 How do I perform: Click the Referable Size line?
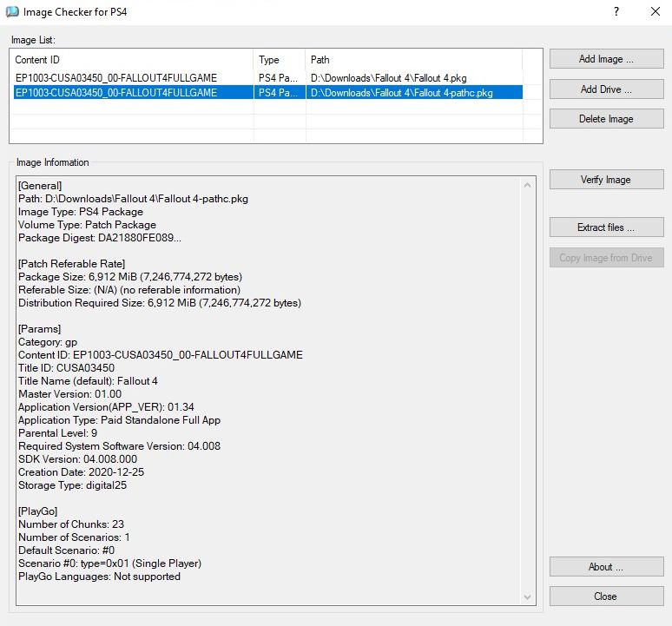coord(129,290)
